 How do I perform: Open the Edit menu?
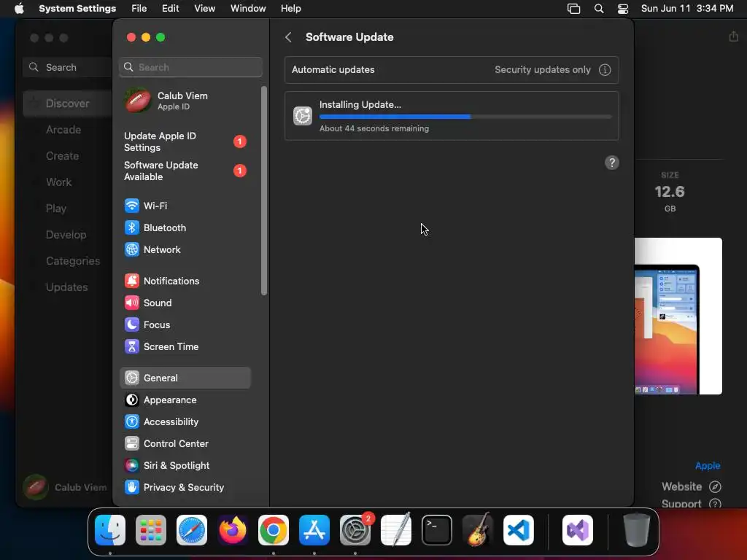click(x=170, y=9)
